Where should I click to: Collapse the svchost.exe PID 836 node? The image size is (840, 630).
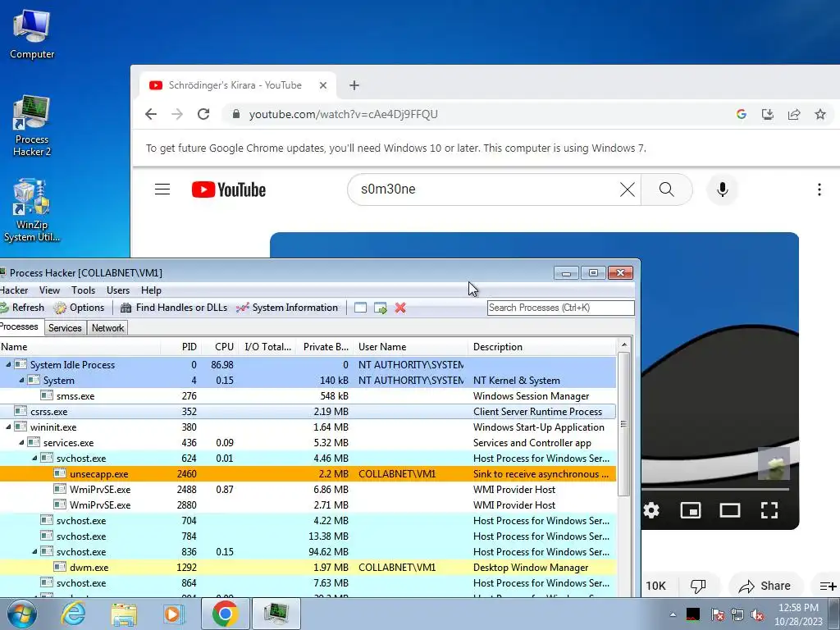34,552
